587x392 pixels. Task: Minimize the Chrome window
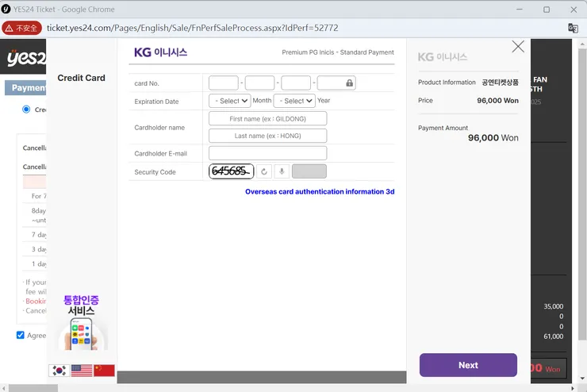(520, 10)
